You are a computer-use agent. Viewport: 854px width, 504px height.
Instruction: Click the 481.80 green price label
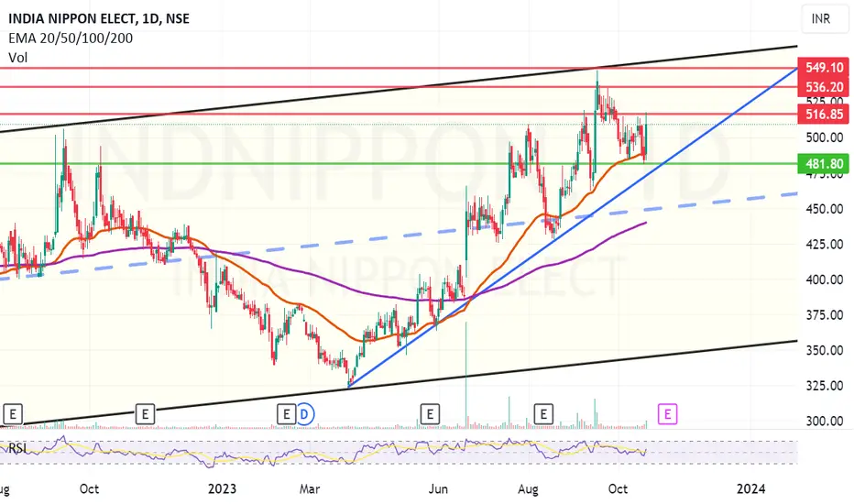click(x=824, y=164)
